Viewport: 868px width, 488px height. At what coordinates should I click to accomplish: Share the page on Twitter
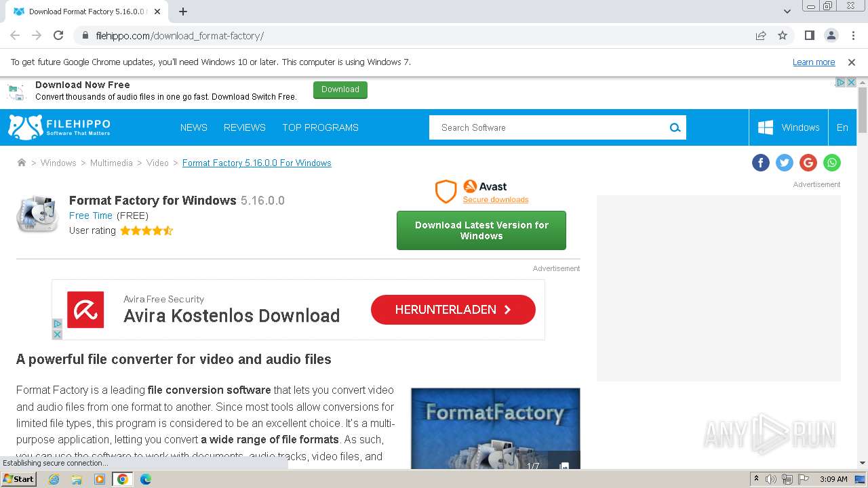click(785, 163)
